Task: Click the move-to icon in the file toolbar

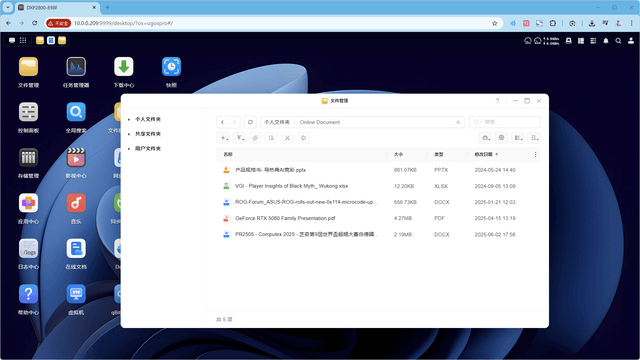Action: point(271,138)
